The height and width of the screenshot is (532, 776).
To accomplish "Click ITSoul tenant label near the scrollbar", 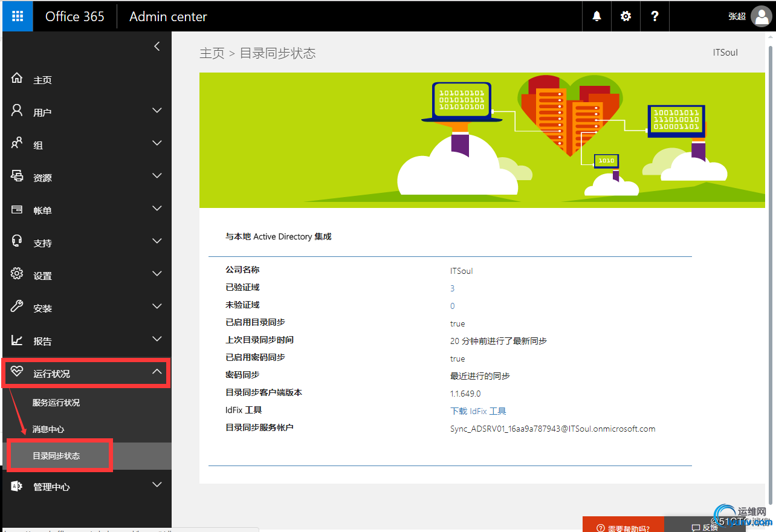I will [x=725, y=53].
